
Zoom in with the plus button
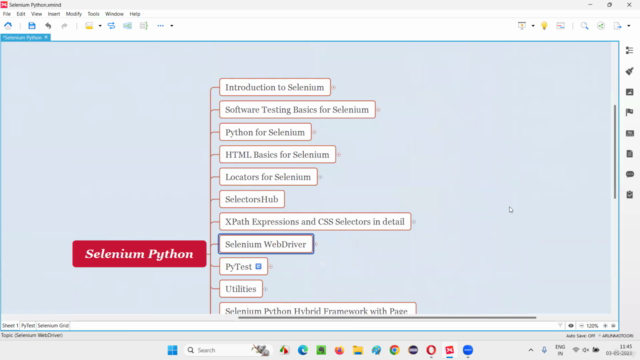click(x=605, y=326)
